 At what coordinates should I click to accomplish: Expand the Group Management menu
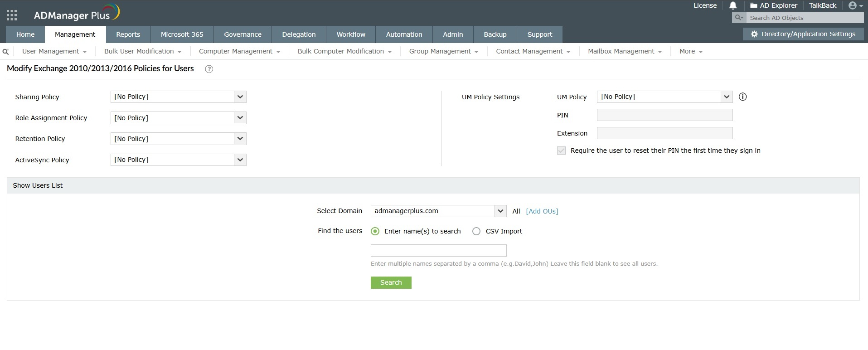(x=444, y=51)
